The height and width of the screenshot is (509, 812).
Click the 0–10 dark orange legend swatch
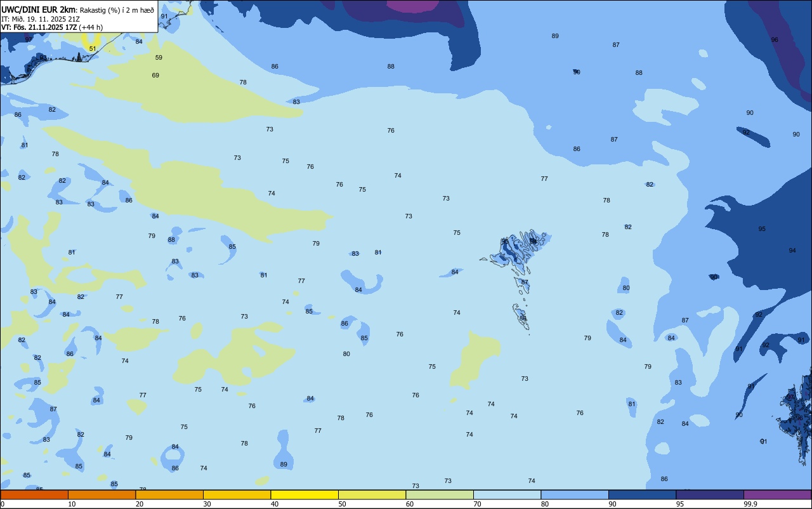[34, 494]
